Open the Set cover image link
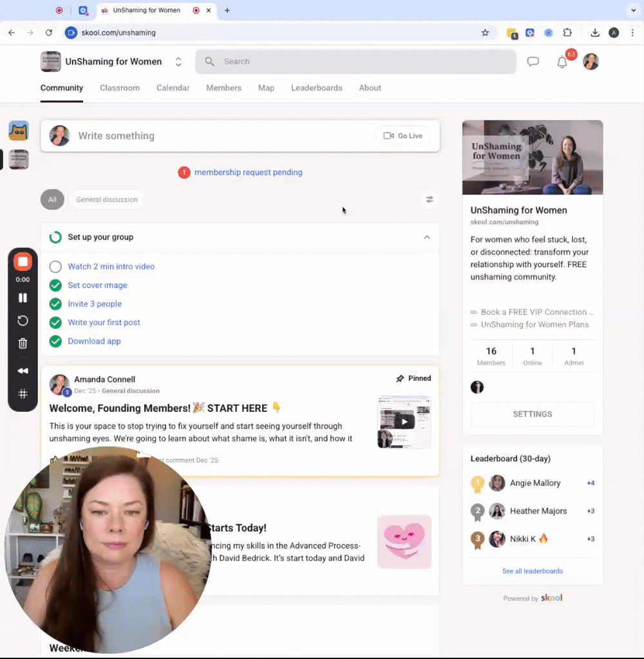644x659 pixels. pyautogui.click(x=98, y=285)
